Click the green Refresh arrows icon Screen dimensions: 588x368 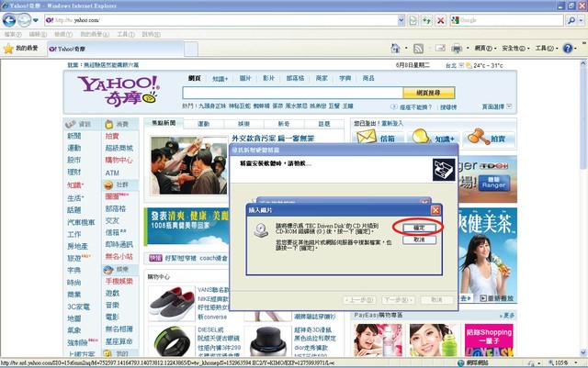click(x=426, y=20)
